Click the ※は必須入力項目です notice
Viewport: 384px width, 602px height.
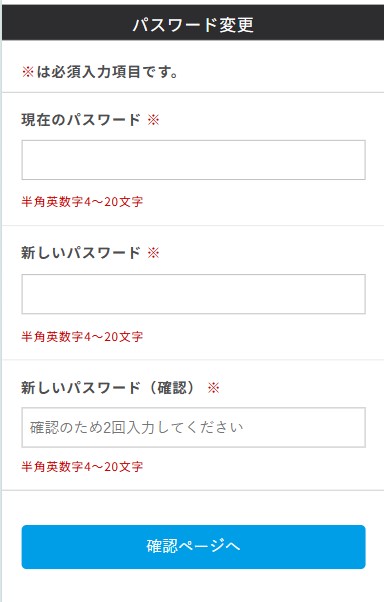coord(100,72)
